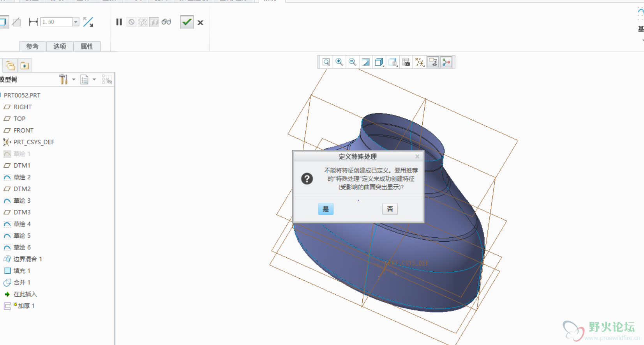Select DTM1 in the model tree
The image size is (644, 345).
point(22,165)
